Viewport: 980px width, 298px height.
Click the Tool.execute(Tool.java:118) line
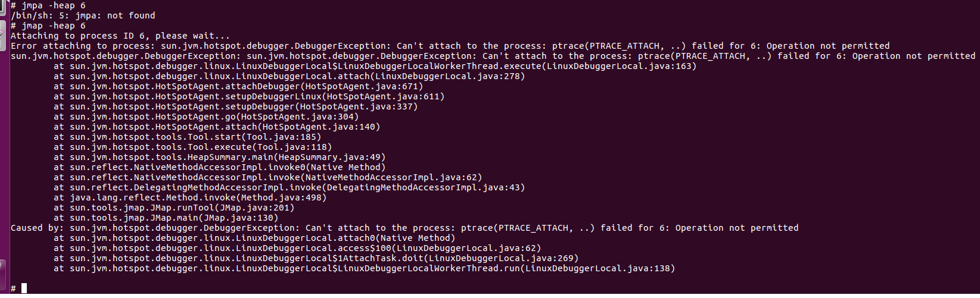pyautogui.click(x=193, y=147)
